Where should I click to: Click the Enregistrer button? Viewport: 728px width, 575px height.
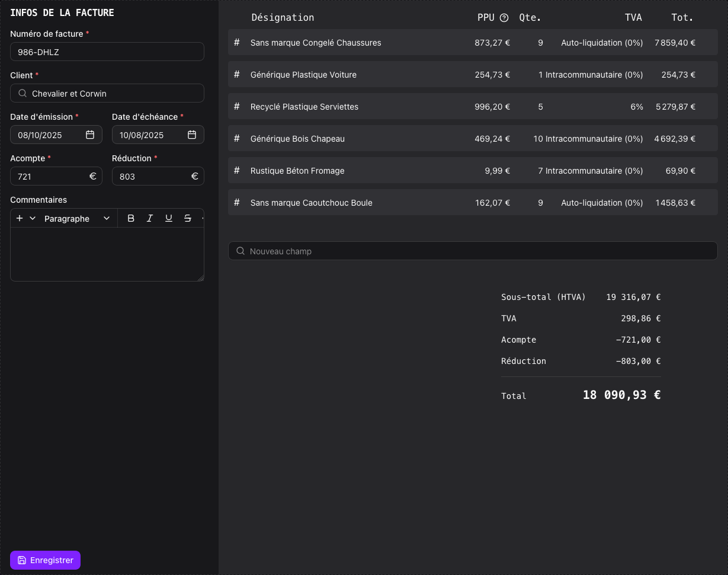click(x=45, y=560)
